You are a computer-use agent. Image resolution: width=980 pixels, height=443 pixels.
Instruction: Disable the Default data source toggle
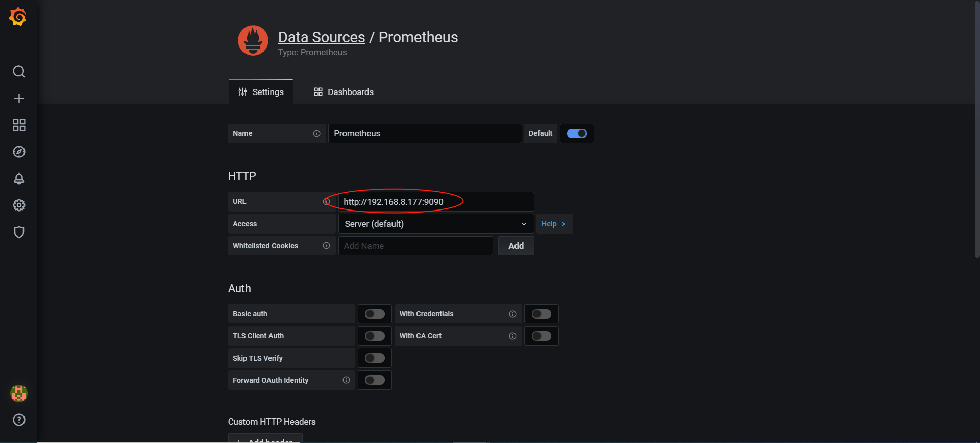click(577, 133)
